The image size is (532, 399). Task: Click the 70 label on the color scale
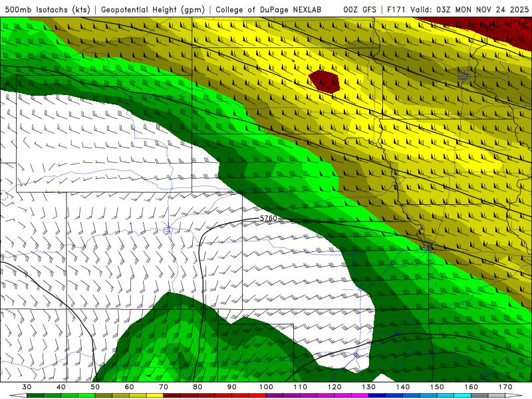(x=163, y=387)
